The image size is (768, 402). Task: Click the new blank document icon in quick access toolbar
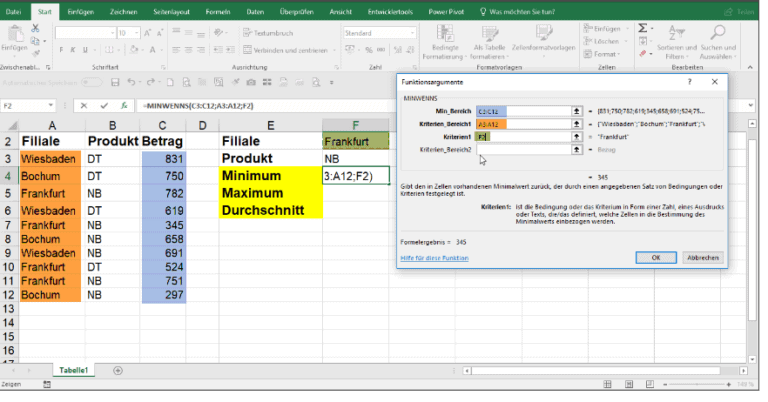point(170,82)
